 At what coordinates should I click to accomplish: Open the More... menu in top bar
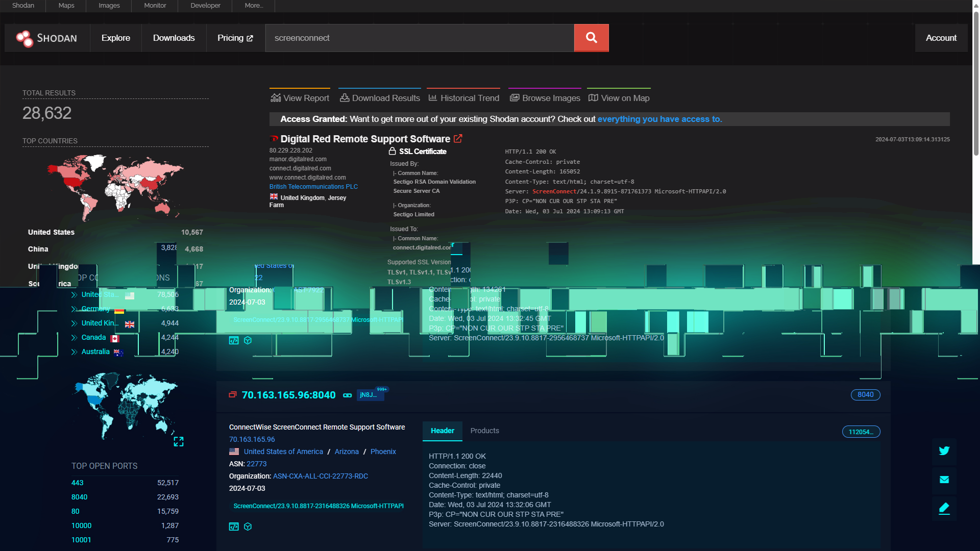(x=254, y=6)
